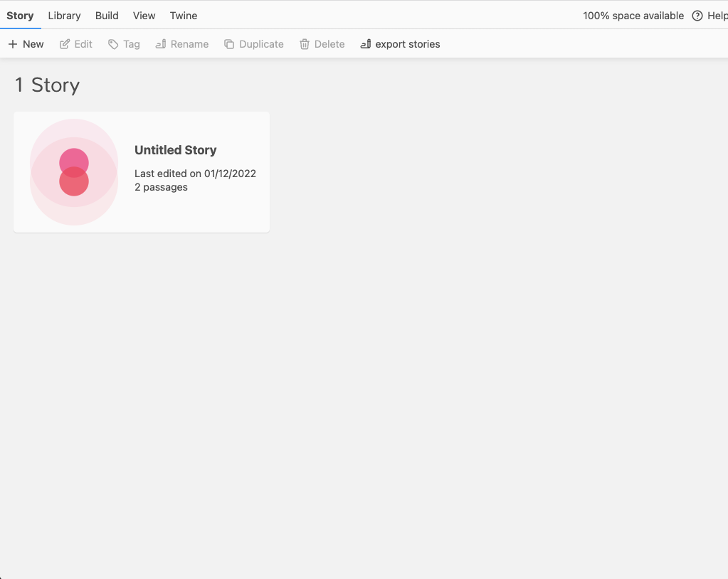Duplicate the selected story
The height and width of the screenshot is (579, 728).
(254, 44)
